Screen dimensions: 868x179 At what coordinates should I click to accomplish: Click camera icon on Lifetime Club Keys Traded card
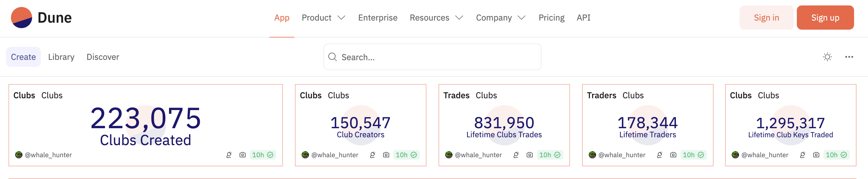coord(816,155)
